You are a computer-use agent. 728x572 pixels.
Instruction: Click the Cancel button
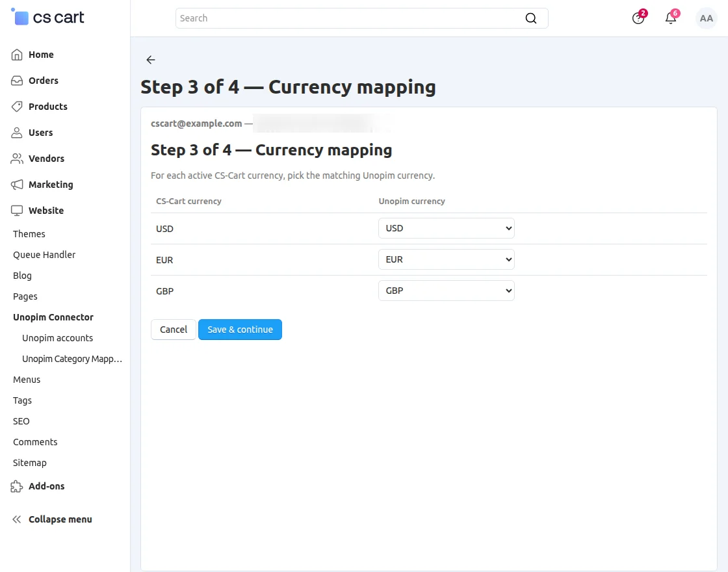pos(173,329)
